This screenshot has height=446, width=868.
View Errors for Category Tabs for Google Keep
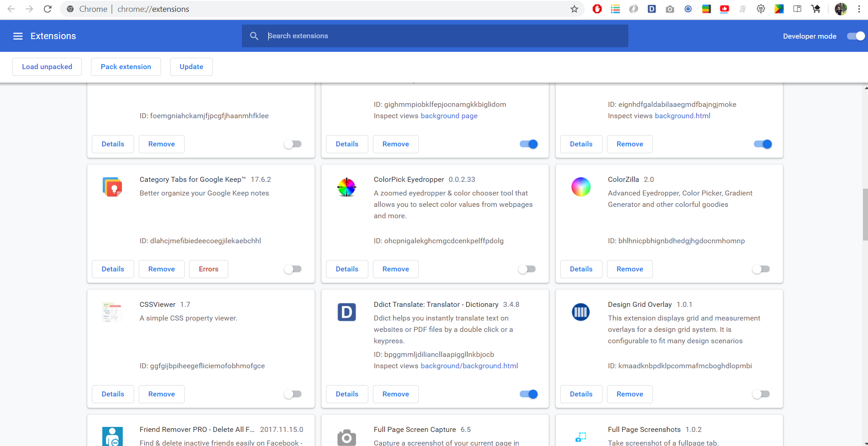(209, 269)
